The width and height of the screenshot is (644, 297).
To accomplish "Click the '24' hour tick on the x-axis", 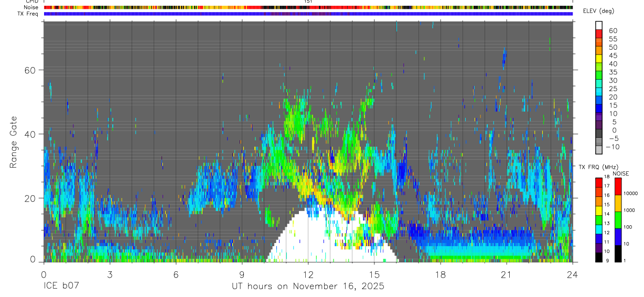I will 572,274.
